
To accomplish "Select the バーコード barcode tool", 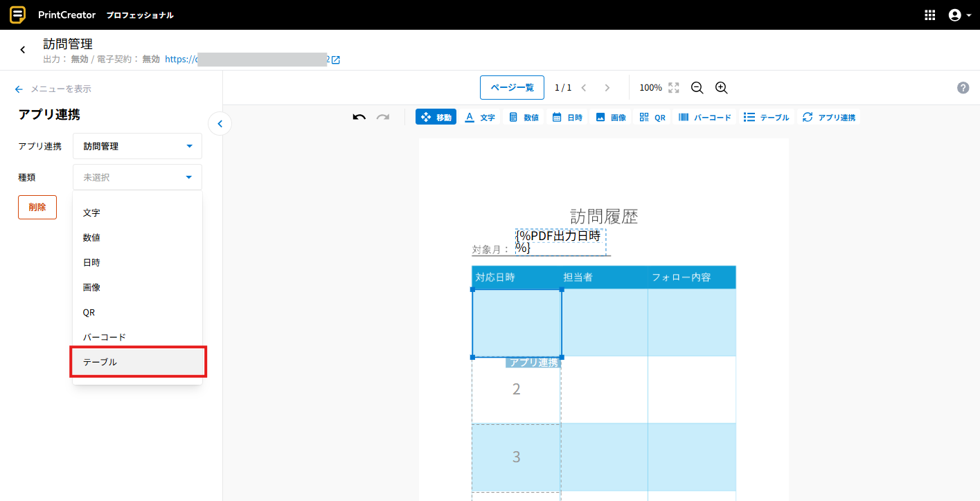I will pos(704,117).
